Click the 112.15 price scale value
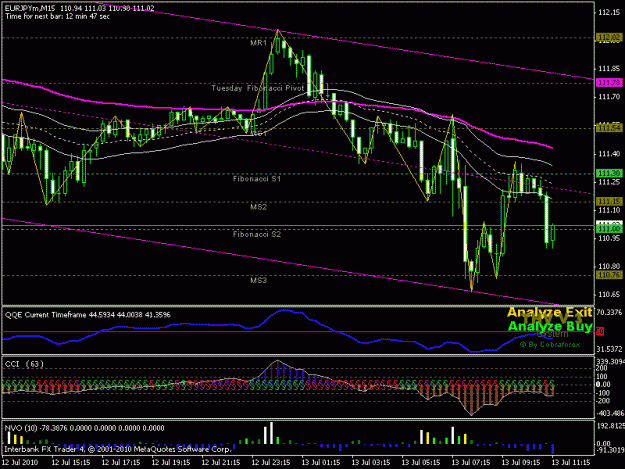This screenshot has width=625, height=469. (x=609, y=12)
